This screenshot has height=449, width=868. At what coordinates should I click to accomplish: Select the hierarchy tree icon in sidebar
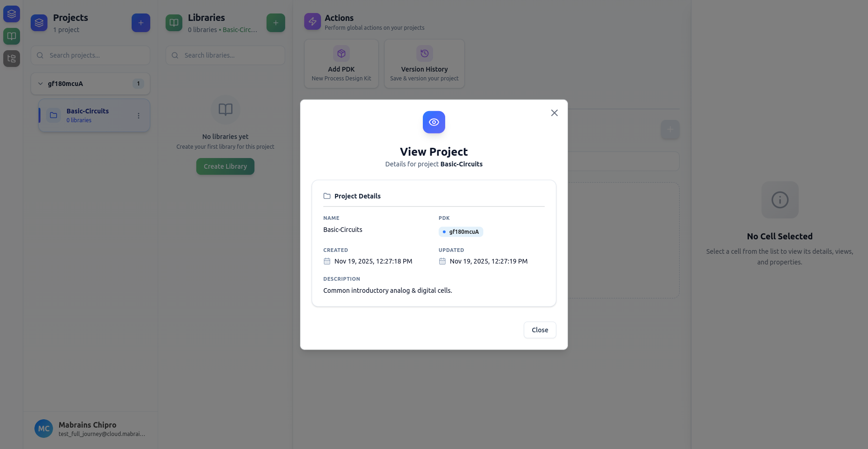[x=11, y=58]
